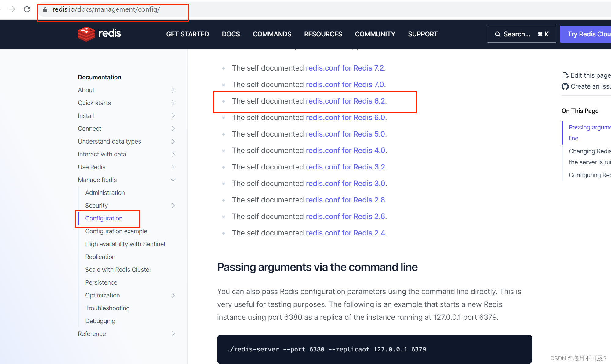Open the Optimization sidebar page
This screenshot has height=364, width=611.
[x=102, y=295]
